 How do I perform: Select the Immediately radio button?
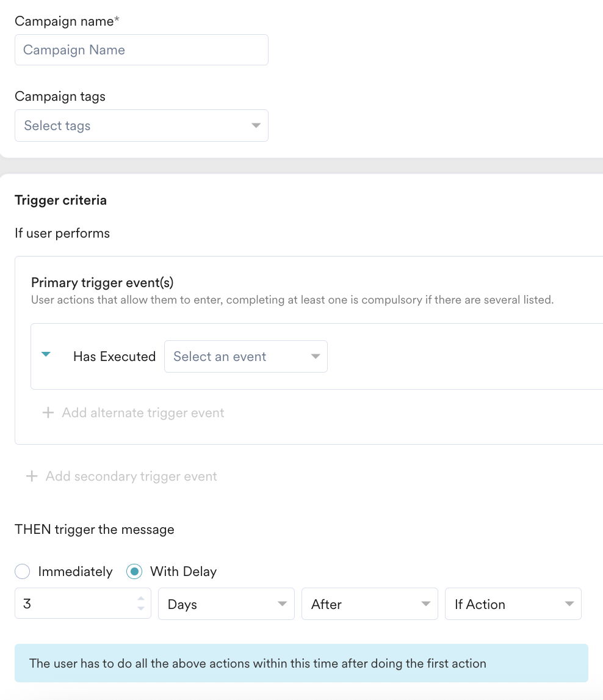(x=23, y=572)
